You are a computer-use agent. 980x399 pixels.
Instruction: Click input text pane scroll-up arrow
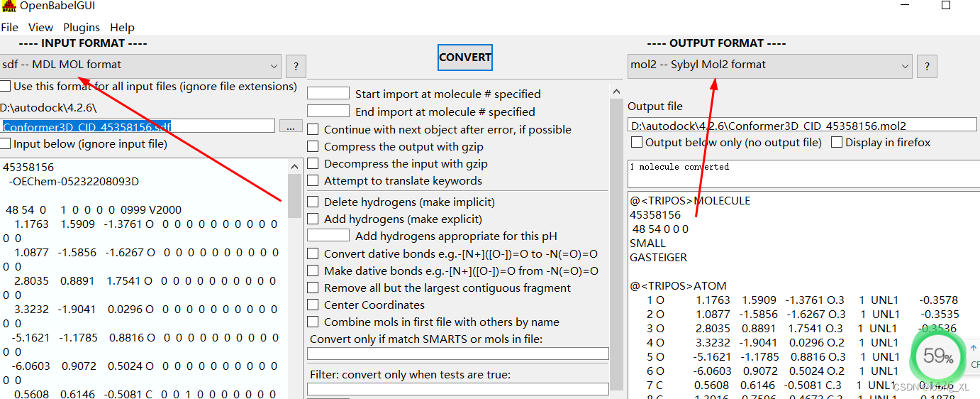tap(295, 166)
